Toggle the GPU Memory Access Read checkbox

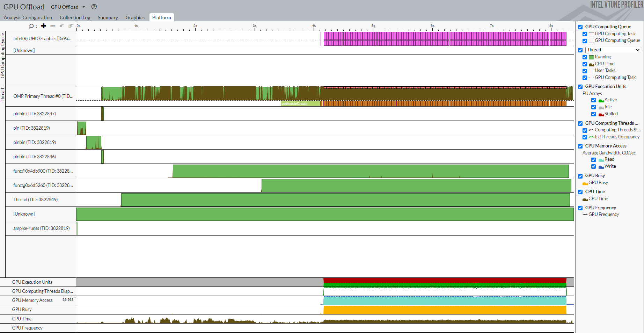(593, 160)
